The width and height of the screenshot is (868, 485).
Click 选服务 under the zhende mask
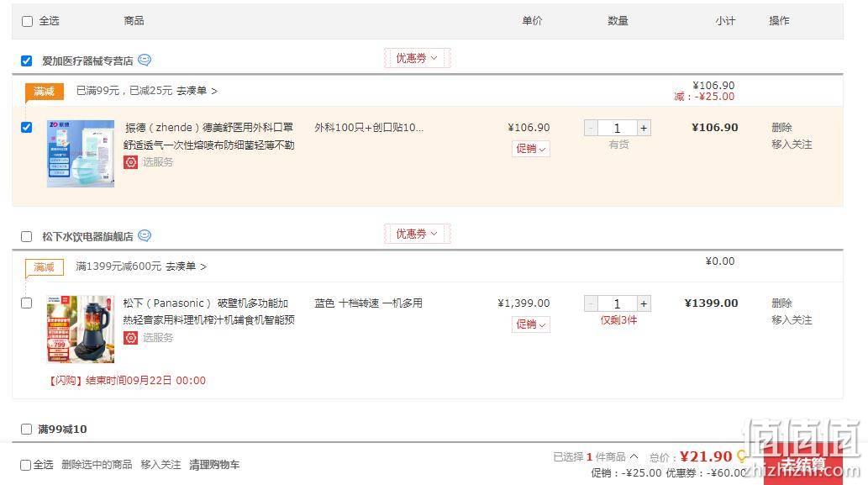click(158, 161)
